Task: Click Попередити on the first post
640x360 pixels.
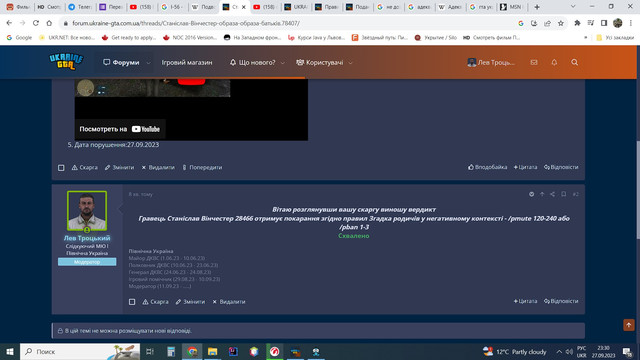Action: pyautogui.click(x=202, y=167)
